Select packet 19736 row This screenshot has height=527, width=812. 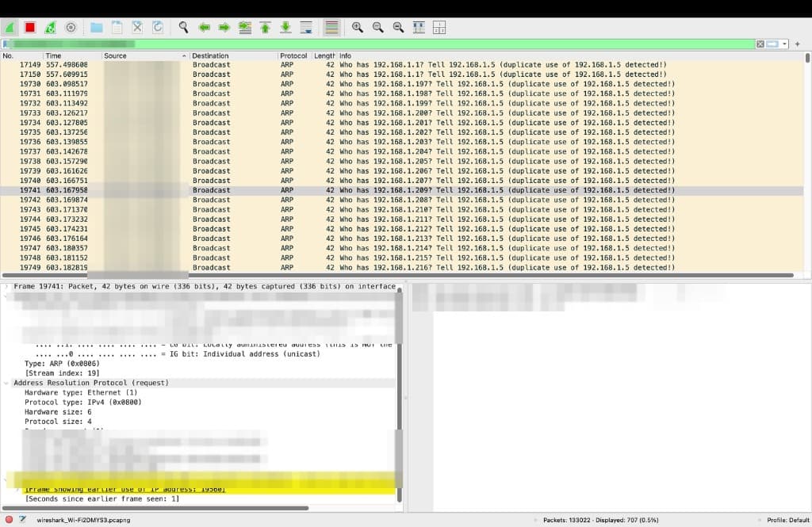402,142
